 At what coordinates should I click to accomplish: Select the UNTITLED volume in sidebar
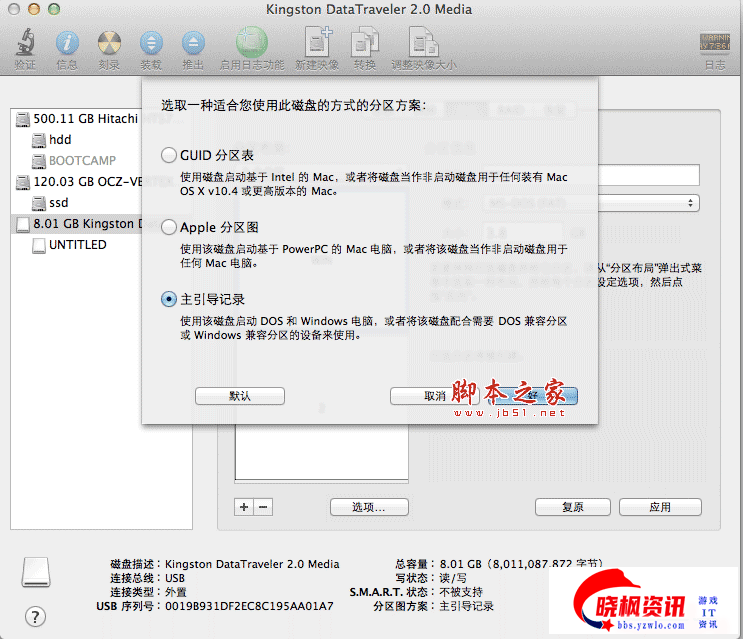77,245
